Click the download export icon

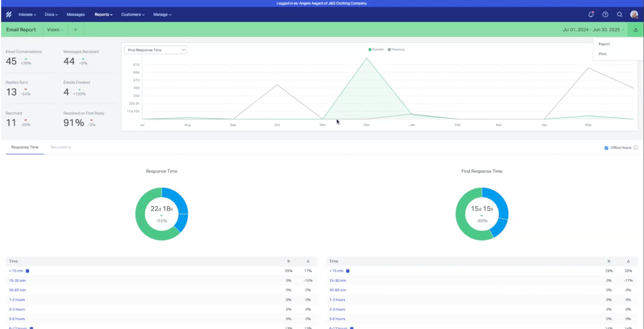636,30
